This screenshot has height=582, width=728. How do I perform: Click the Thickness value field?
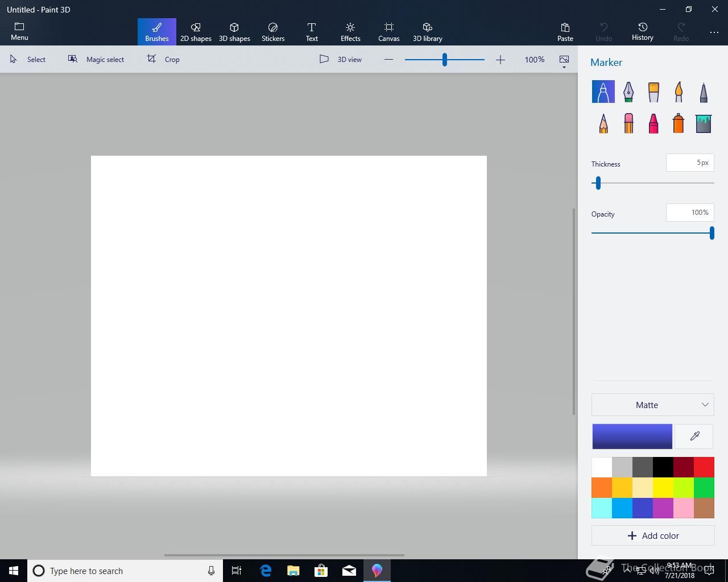click(x=689, y=163)
